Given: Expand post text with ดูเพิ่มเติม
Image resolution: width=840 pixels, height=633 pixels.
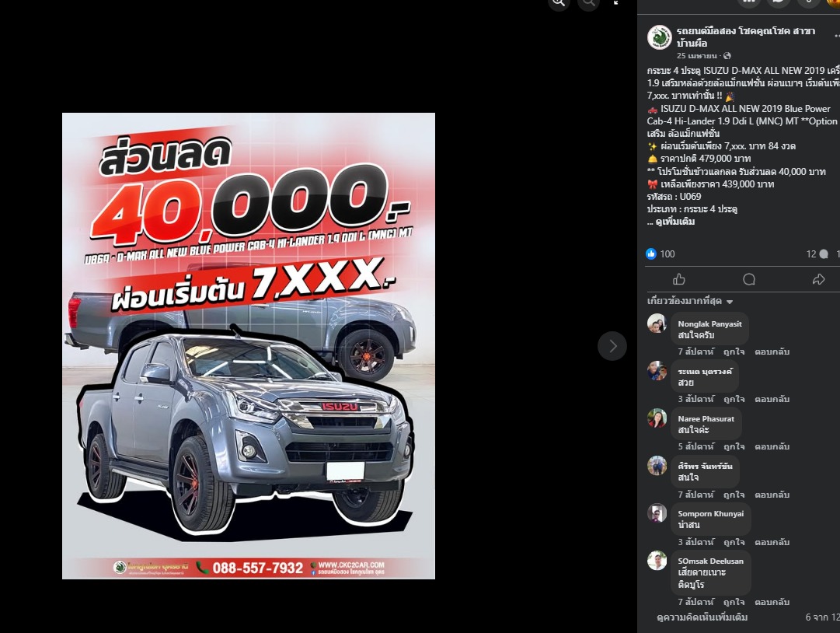Looking at the screenshot, I should point(675,222).
